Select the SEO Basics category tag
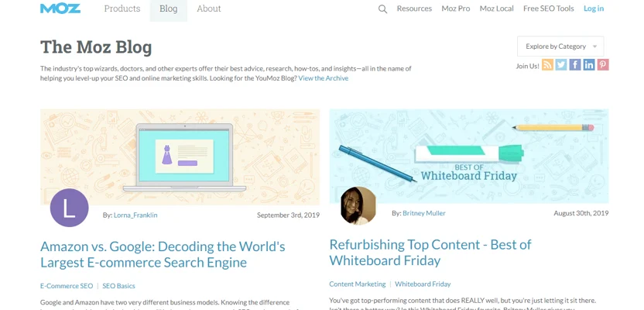644x310 pixels. point(118,286)
